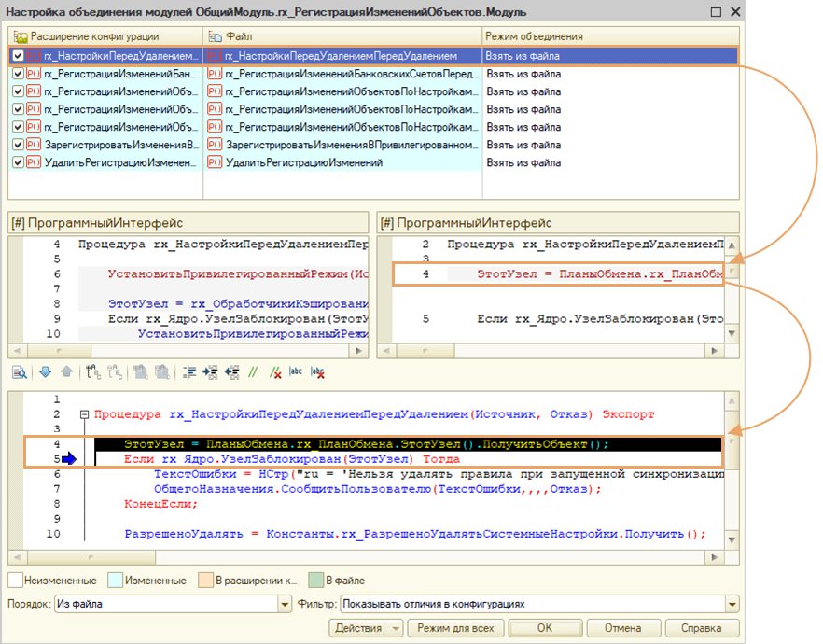Click the decrease indent toolbar icon
The width and height of the screenshot is (823, 644).
click(x=231, y=371)
